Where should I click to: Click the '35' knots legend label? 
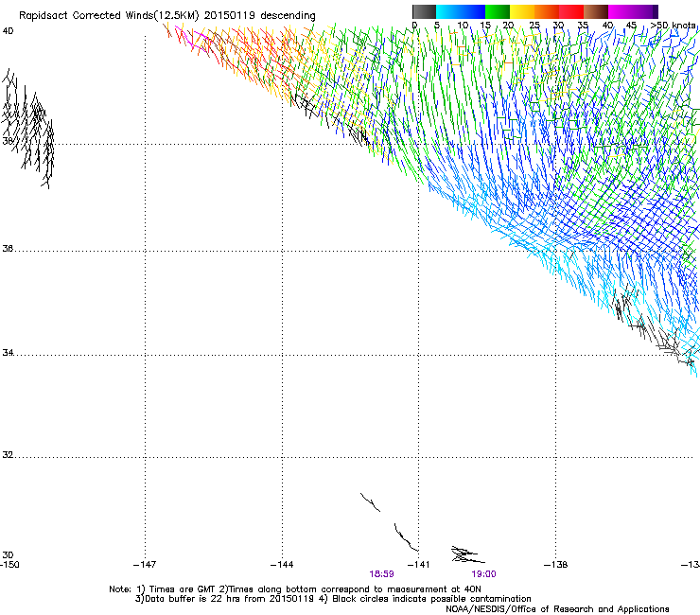coord(583,25)
